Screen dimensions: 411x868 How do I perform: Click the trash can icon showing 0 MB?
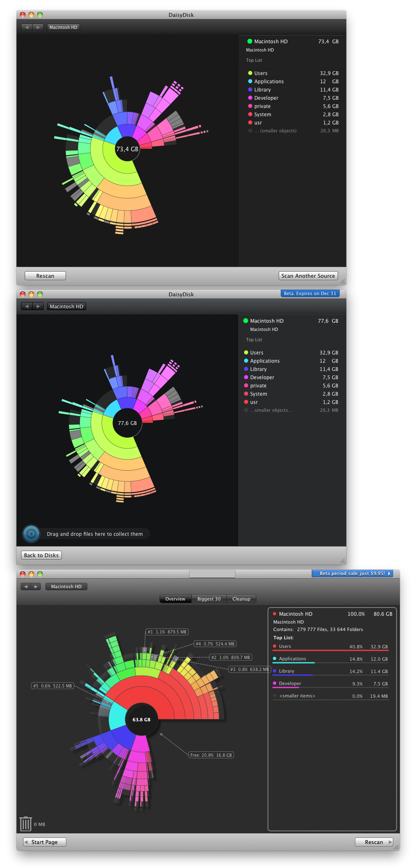tap(26, 824)
